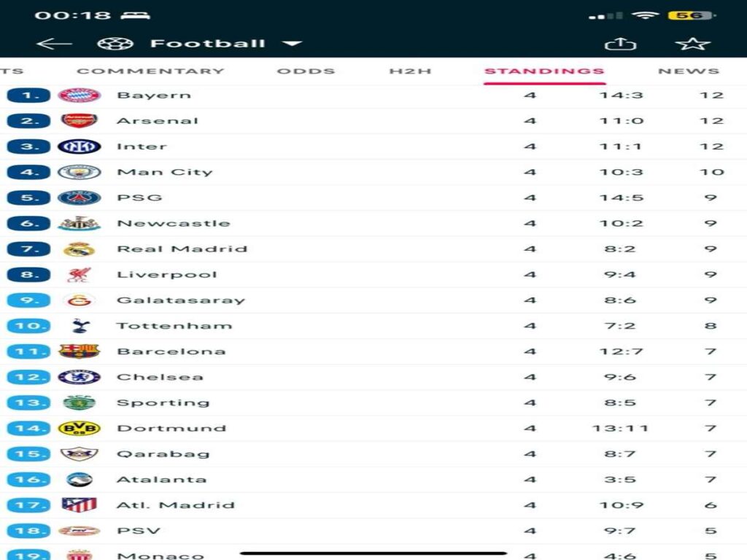Toggle the favorite star icon
The image size is (747, 560).
692,44
